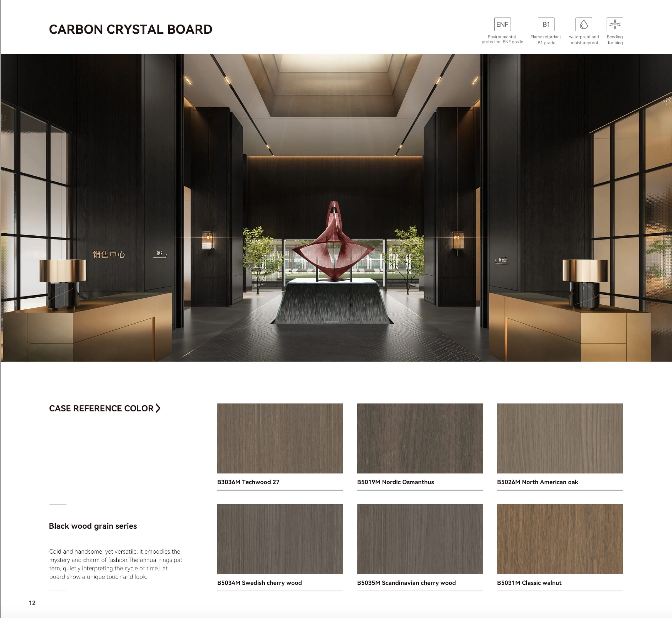This screenshot has width=672, height=618.
Task: Click the Bending forming caption
Action: [x=615, y=40]
